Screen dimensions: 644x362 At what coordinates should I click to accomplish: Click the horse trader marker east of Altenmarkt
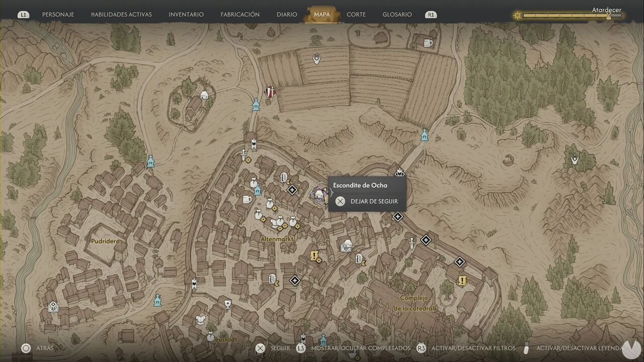click(346, 246)
